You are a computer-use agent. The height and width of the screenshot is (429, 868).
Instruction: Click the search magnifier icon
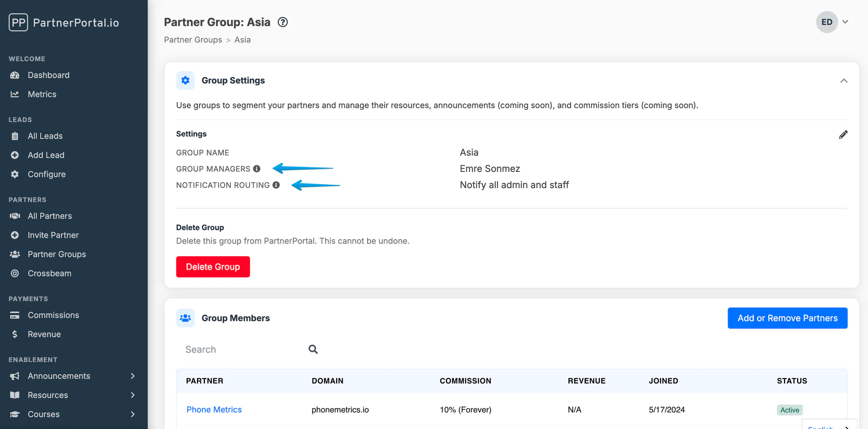[x=313, y=349]
